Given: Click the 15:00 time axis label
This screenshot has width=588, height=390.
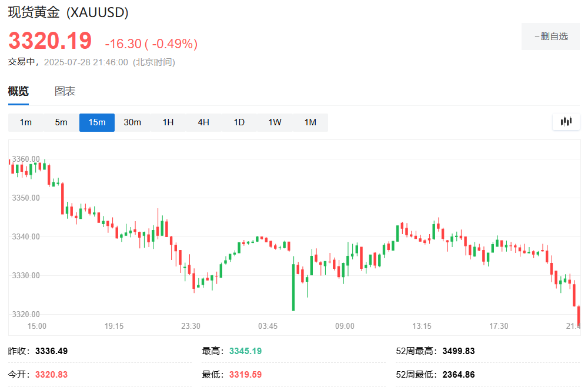Looking at the screenshot, I should pyautogui.click(x=36, y=326).
